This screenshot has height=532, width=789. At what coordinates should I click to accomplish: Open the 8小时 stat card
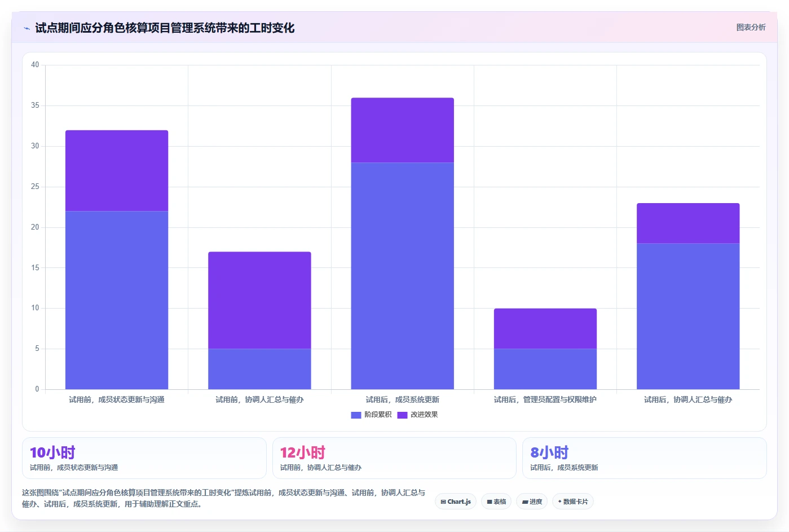(645, 458)
